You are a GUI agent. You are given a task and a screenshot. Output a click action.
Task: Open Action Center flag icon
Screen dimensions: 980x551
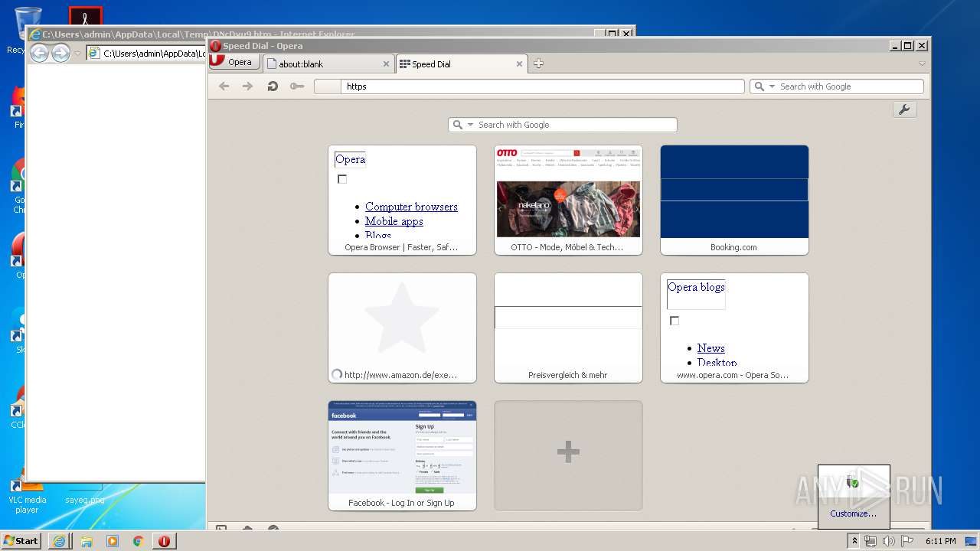point(906,541)
